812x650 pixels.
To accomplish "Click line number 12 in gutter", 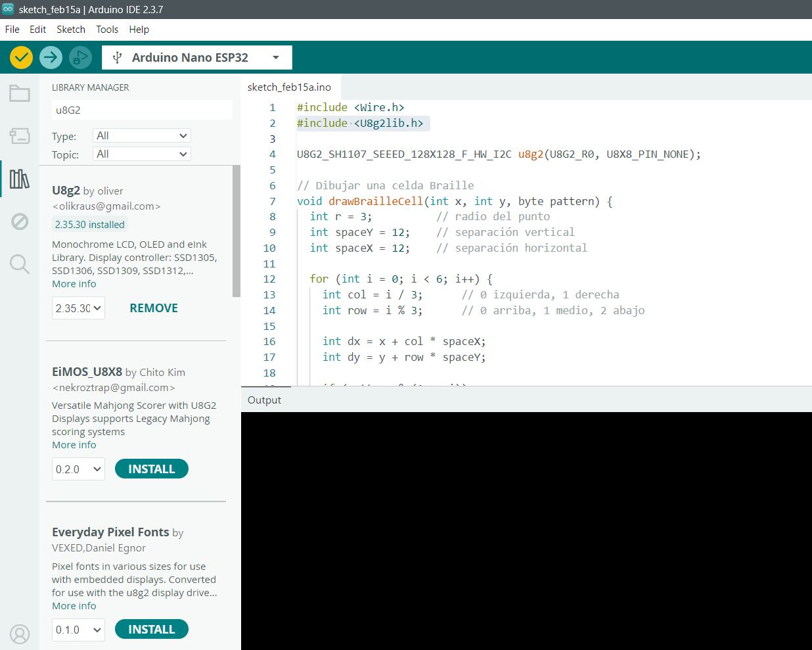I will click(269, 279).
